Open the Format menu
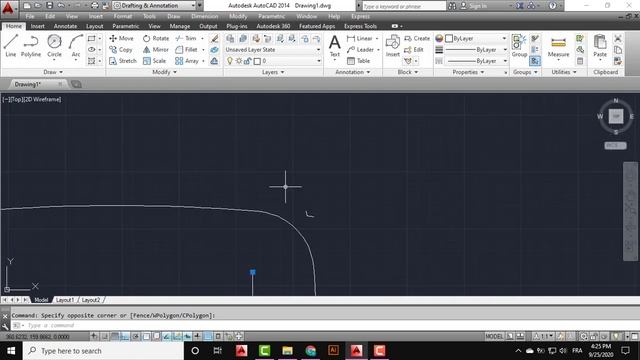 122,16
